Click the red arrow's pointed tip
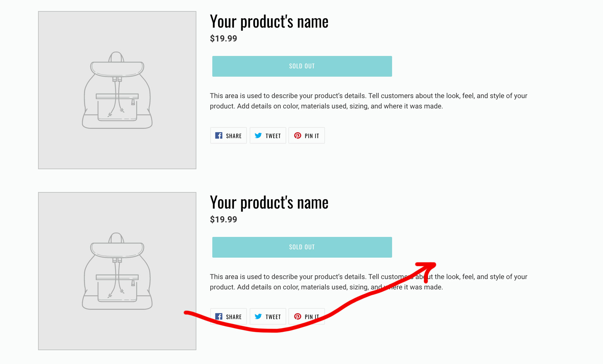603x364 pixels. (434, 265)
